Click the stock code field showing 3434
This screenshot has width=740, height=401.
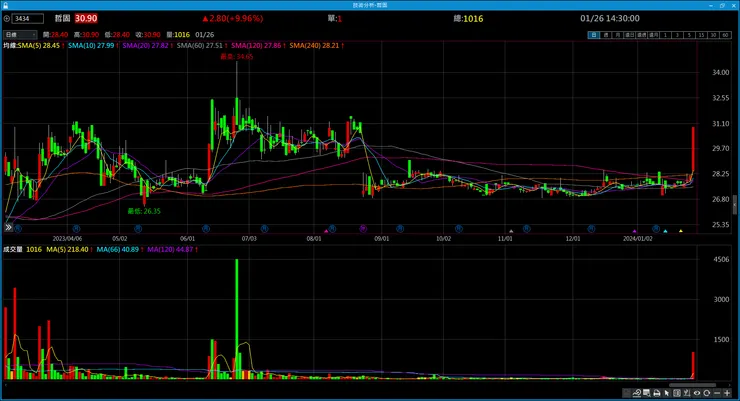28,18
